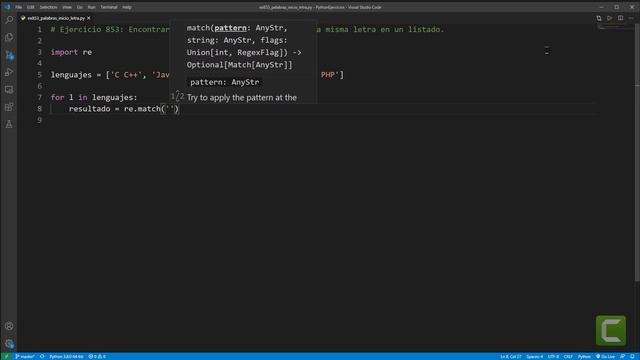Screen dimensions: 640x360
Task: Select language mode Python in status bar
Action: click(584, 356)
